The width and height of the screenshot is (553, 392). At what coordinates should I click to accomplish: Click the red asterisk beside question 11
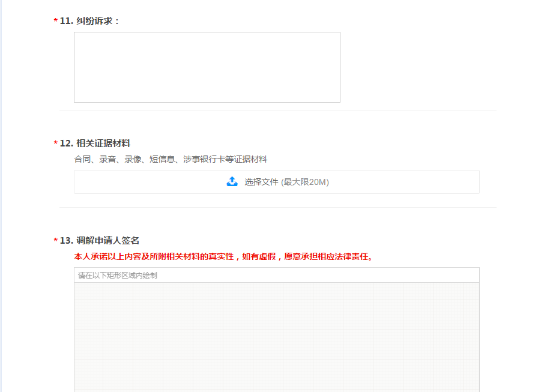tap(56, 22)
